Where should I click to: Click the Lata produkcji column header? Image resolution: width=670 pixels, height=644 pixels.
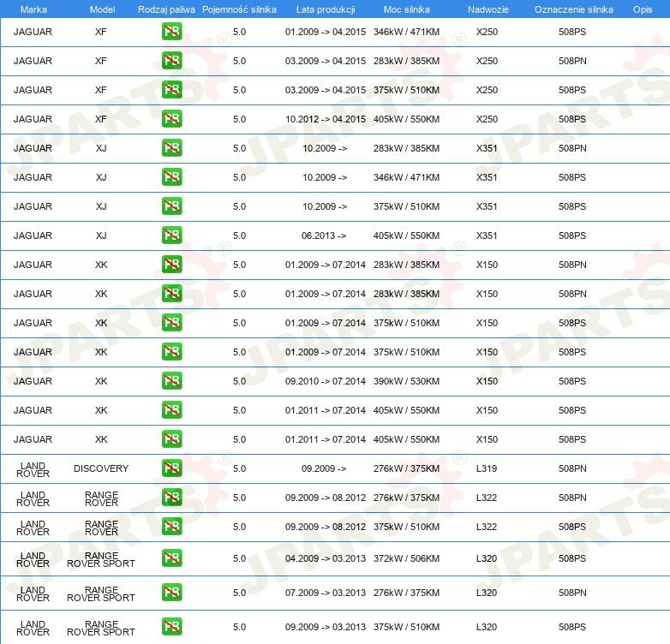(x=326, y=9)
